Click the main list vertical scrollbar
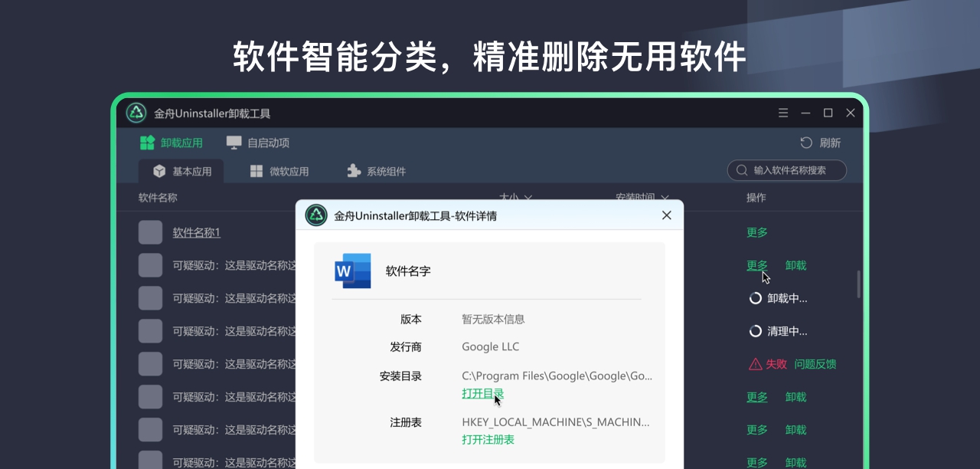Image resolution: width=980 pixels, height=469 pixels. click(858, 284)
